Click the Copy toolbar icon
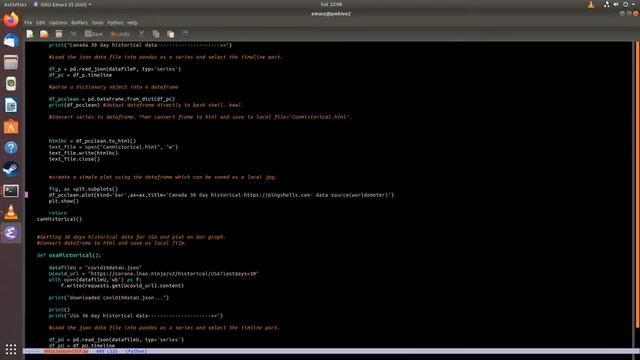Screen dimensions: 640x360 (156, 34)
